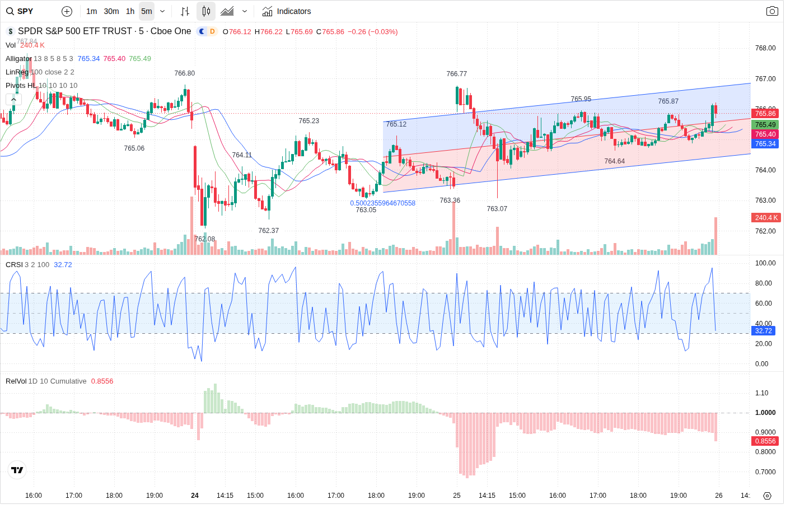Collapse the indicator legend with the arrow
The width and height of the screenshot is (795, 532).
(x=13, y=99)
